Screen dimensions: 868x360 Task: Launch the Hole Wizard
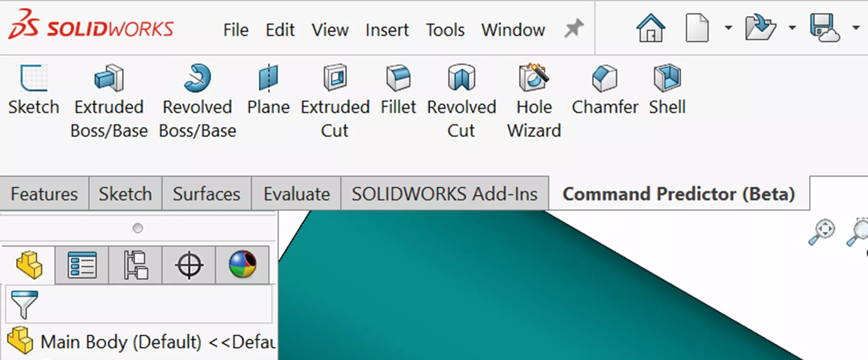pyautogui.click(x=533, y=78)
